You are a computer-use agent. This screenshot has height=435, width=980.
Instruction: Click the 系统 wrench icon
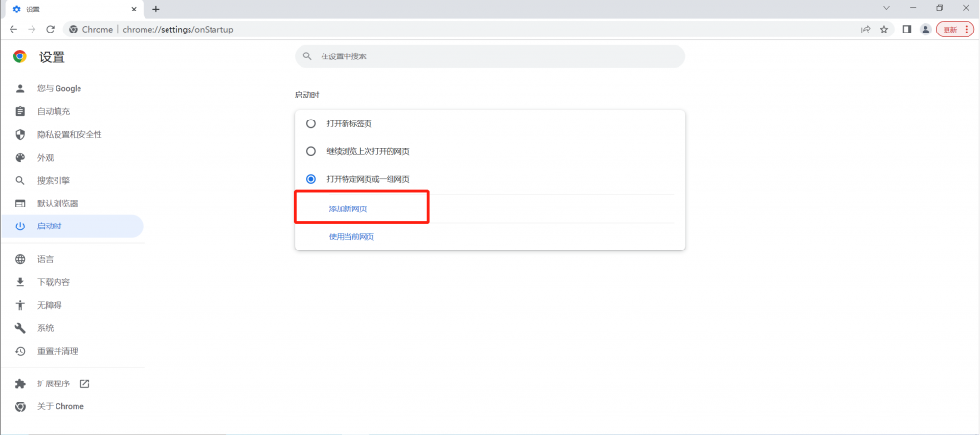[20, 328]
